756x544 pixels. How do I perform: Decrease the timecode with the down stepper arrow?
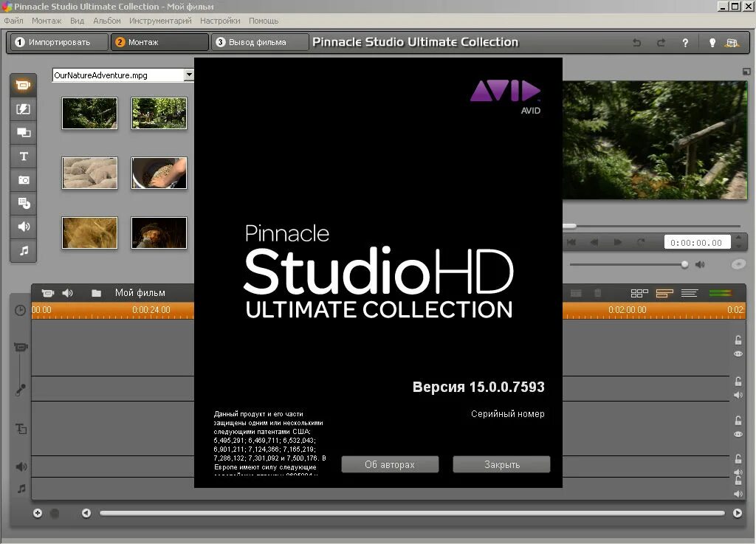click(x=738, y=247)
